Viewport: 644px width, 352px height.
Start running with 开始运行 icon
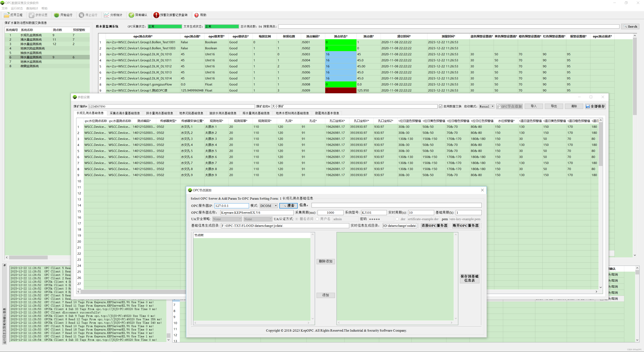click(x=57, y=15)
